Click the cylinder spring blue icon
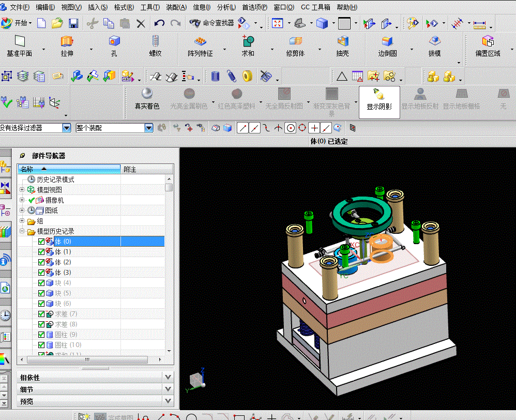Screen dimensions: 516x420 [215, 77]
